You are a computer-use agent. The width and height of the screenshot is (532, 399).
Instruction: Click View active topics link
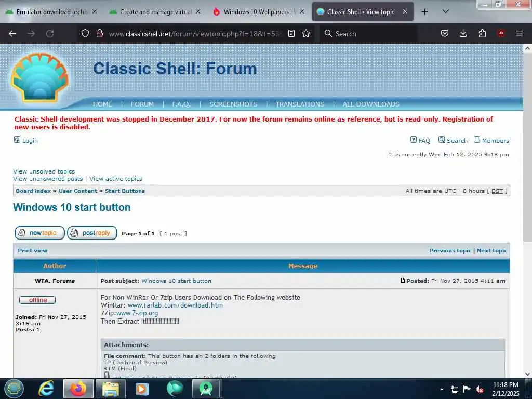coord(116,179)
